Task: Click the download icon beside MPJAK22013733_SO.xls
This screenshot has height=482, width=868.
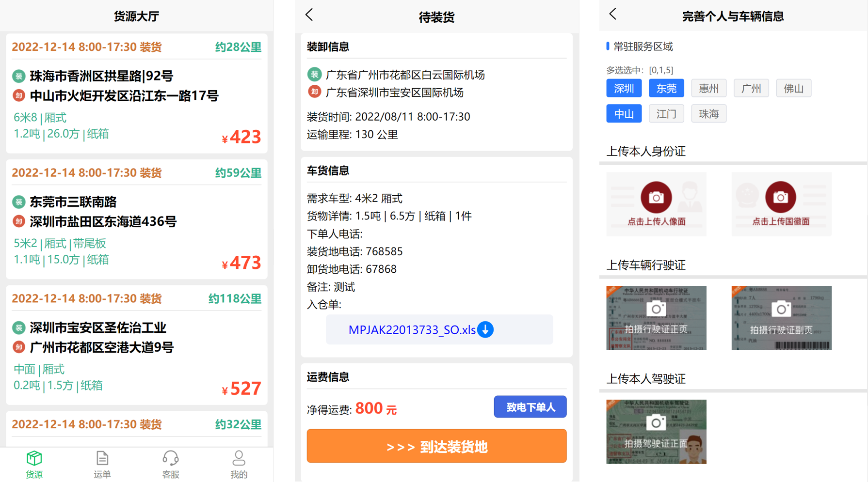Action: 484,329
